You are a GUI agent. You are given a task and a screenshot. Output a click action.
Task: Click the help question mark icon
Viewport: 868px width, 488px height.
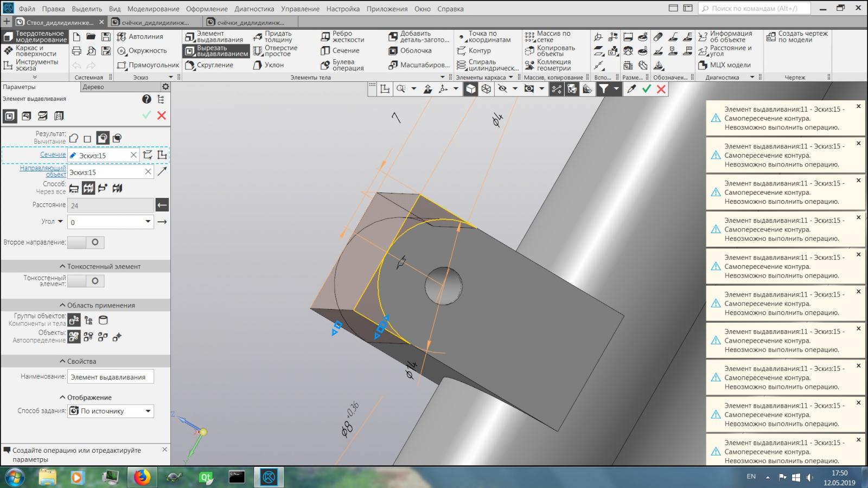[x=146, y=99]
